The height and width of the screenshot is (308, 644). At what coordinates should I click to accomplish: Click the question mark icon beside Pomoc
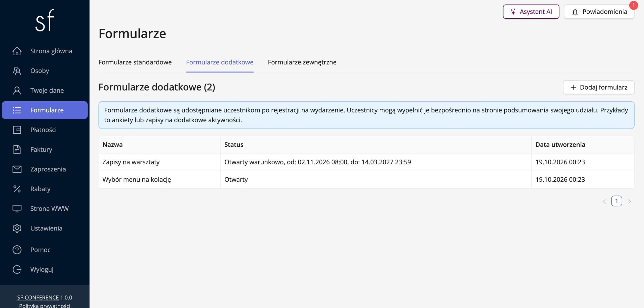(17, 250)
